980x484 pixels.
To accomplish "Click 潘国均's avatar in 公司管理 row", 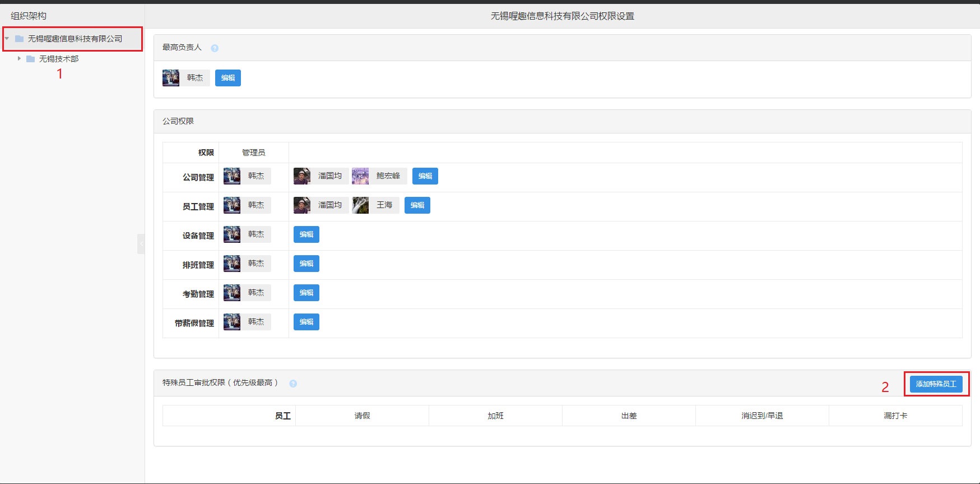I will point(302,176).
